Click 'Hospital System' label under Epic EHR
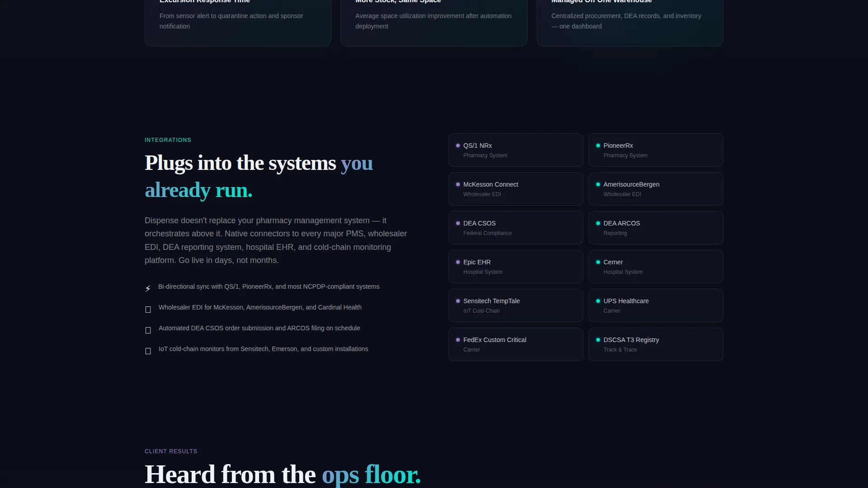 point(482,272)
